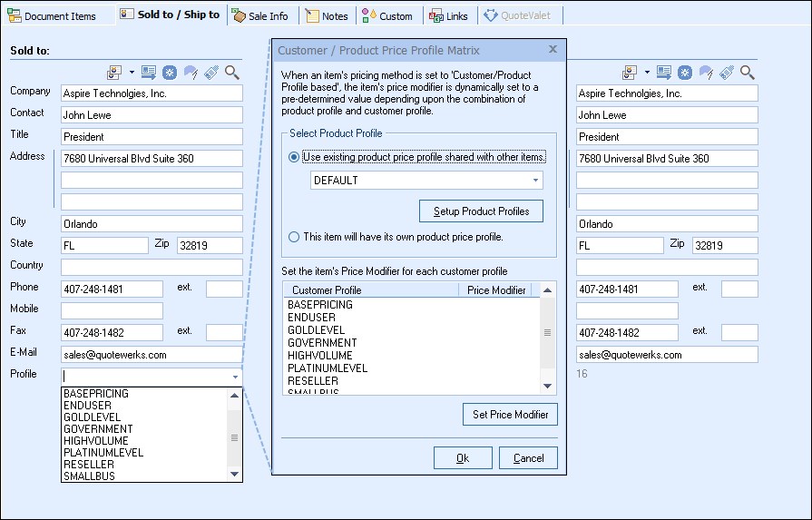Screen dimensions: 812x520
Task: Click the Sold to E-Mail input field
Action: [152, 355]
